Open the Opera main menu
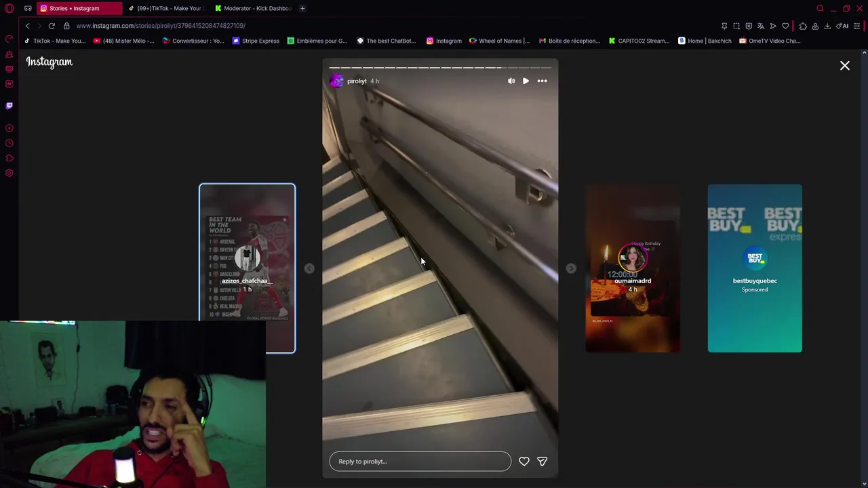The width and height of the screenshot is (868, 488). [9, 8]
